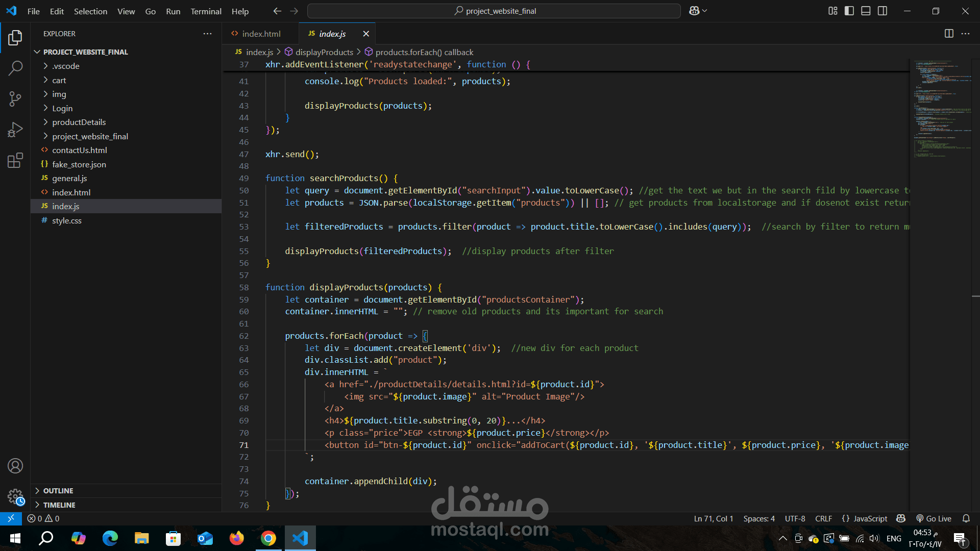This screenshot has width=980, height=551.
Task: Switch to the index.html tab
Action: [260, 34]
